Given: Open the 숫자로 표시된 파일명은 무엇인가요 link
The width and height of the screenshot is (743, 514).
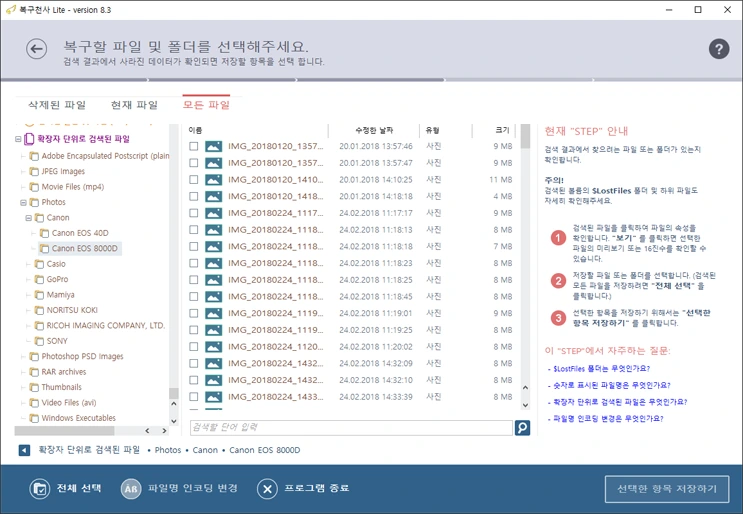Looking at the screenshot, I should tap(611, 385).
